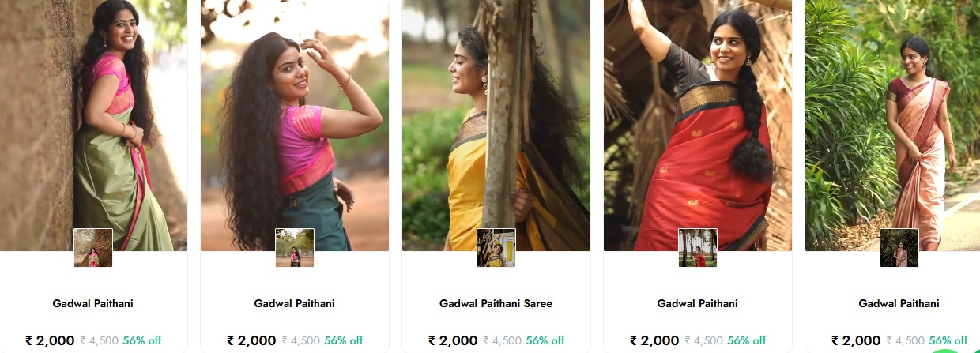980x353 pixels.
Task: Click the 56% off label on red saree card
Action: (x=747, y=340)
